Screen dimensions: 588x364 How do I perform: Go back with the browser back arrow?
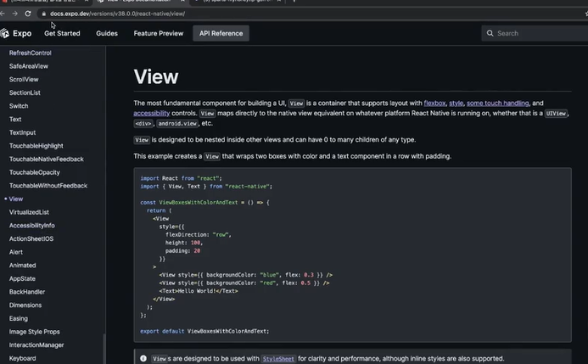click(3, 14)
